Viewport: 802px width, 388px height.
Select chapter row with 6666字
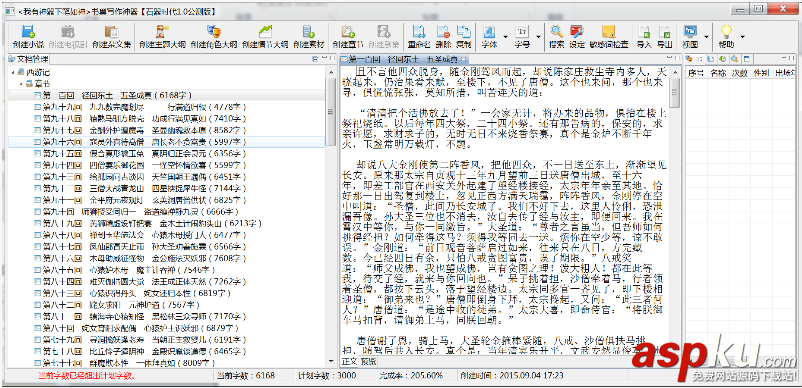tap(167, 212)
